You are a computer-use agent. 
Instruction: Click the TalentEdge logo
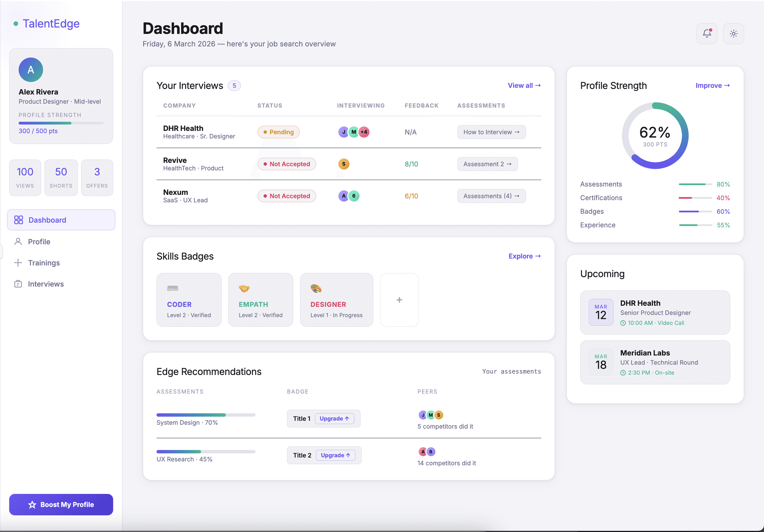click(x=51, y=24)
